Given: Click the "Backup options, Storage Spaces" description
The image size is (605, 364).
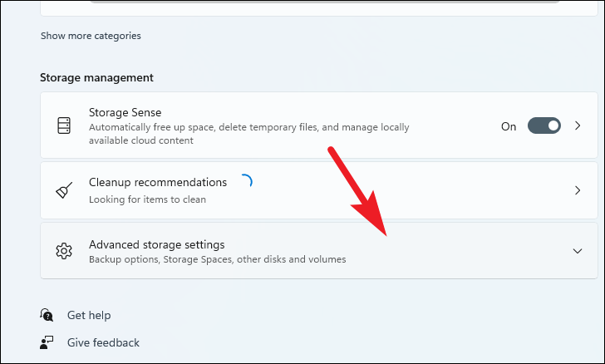Looking at the screenshot, I should click(x=217, y=259).
